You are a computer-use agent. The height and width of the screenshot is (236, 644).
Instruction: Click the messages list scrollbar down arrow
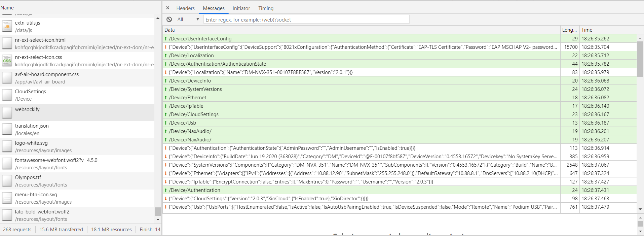(x=640, y=209)
